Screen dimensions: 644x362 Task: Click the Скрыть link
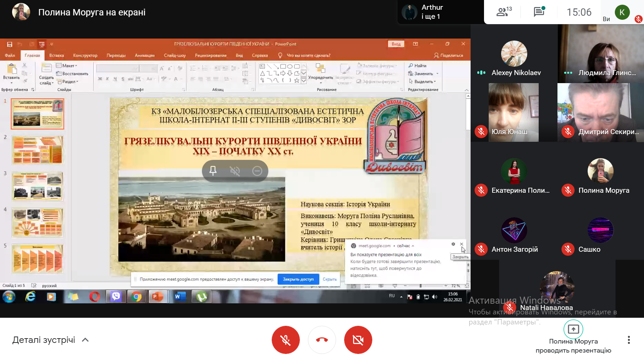pos(329,279)
